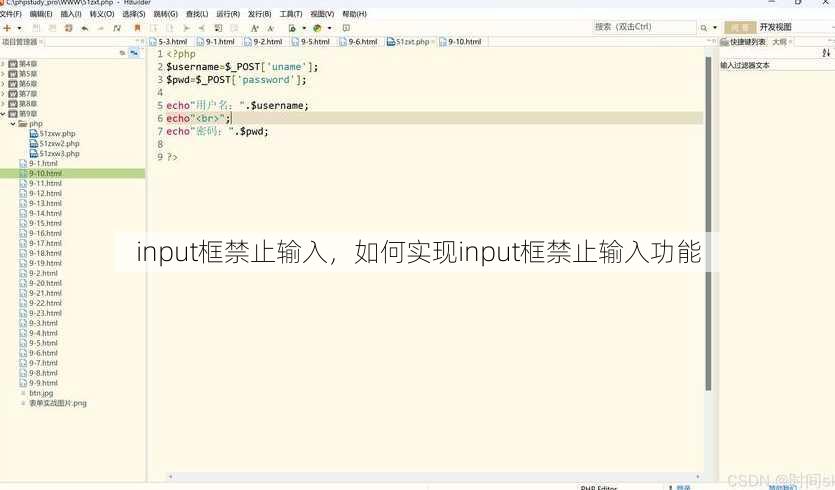Select 51zxw3.php in the project tree
Screen dimensions: 835x490
[59, 153]
